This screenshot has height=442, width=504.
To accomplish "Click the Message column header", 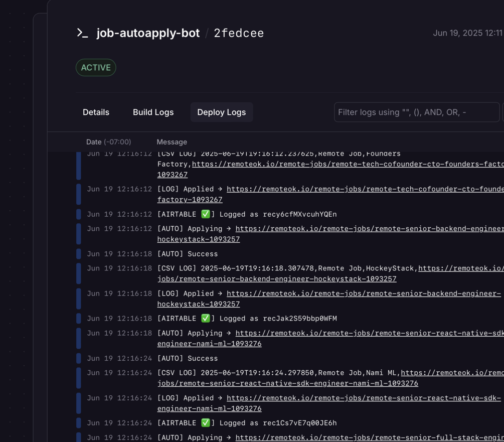I will (x=172, y=142).
